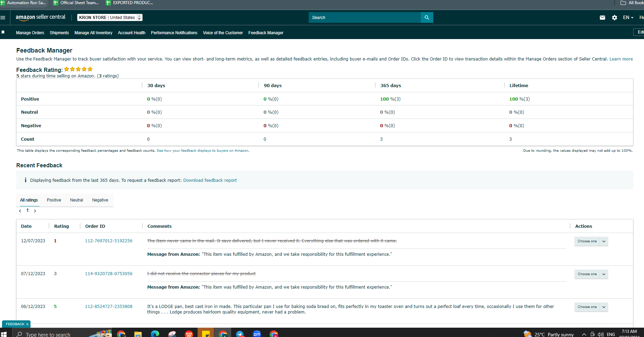Open WPS Office from taskbar
The image size is (644, 337).
pos(189,334)
